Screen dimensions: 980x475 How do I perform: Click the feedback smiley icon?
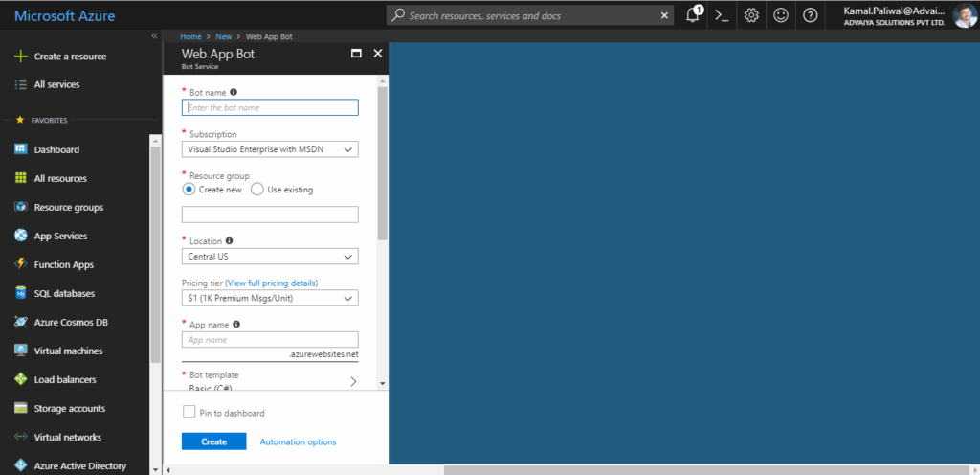(781, 15)
